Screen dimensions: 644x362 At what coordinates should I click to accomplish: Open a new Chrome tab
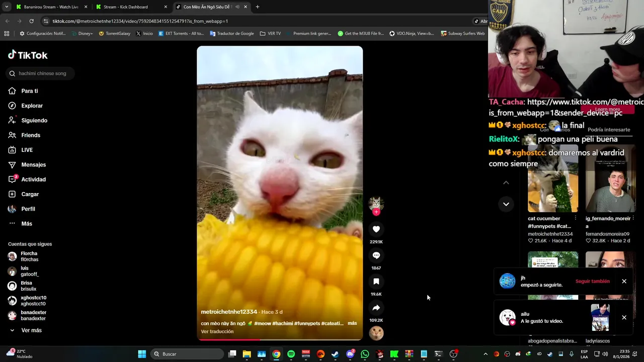[x=258, y=7]
